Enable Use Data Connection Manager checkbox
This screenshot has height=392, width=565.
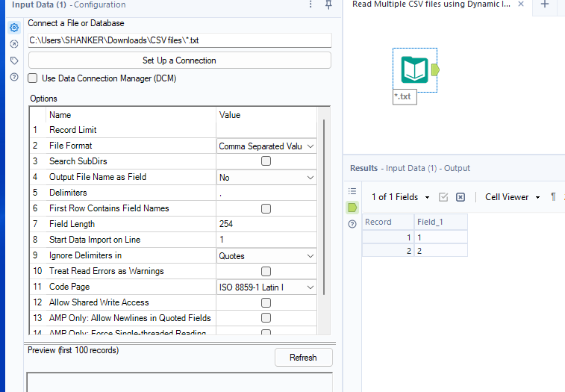coord(33,78)
